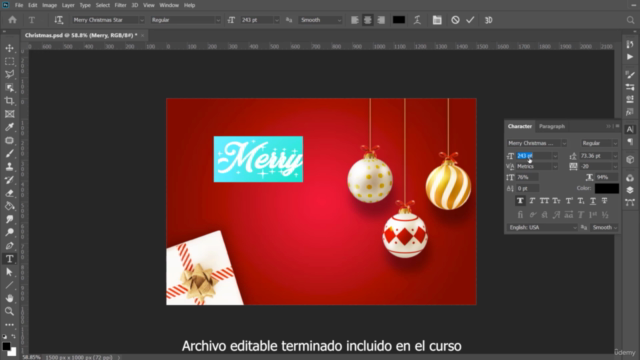Click the 3D button in options bar
The width and height of the screenshot is (640, 360).
tap(489, 20)
